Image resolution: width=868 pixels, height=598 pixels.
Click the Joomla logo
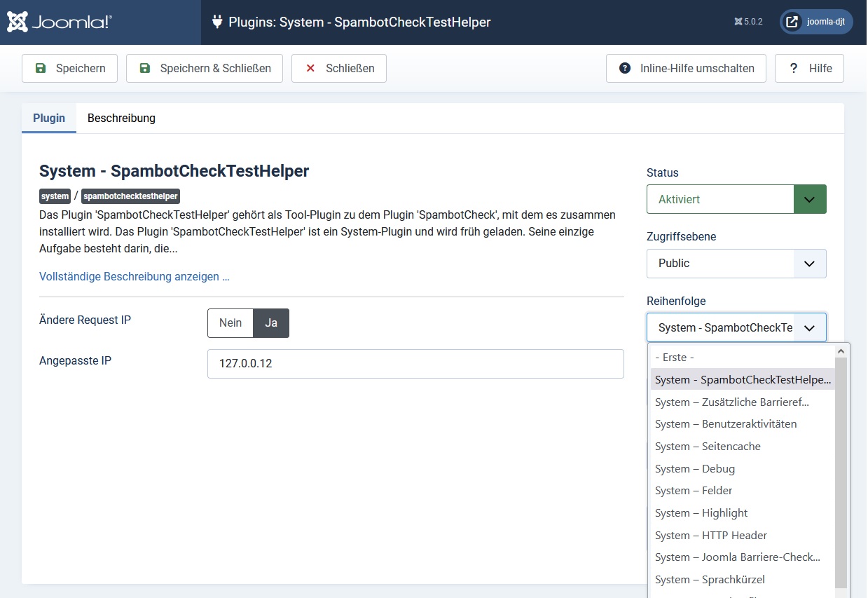point(59,22)
